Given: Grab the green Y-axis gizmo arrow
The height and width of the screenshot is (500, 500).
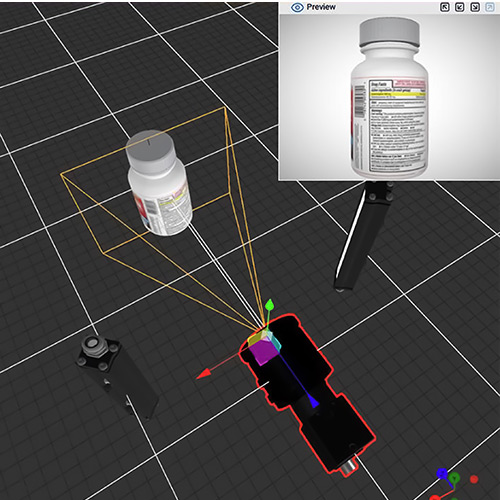Looking at the screenshot, I should click(x=269, y=305).
